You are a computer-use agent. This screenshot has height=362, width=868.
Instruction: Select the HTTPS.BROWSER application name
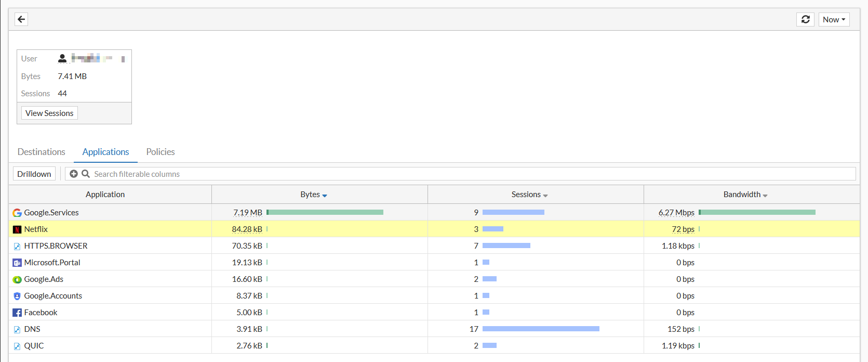(56, 245)
